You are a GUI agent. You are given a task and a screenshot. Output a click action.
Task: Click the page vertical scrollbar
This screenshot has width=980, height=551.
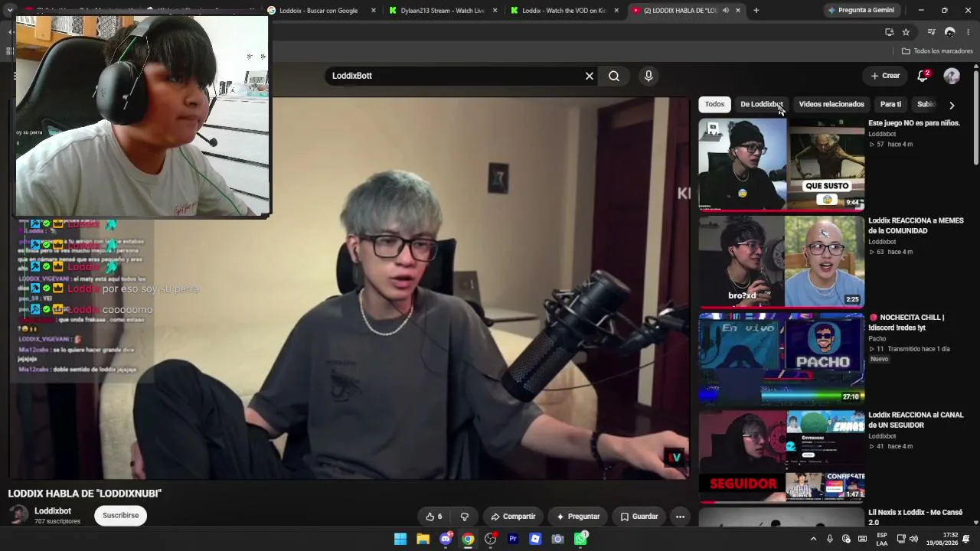pyautogui.click(x=976, y=117)
